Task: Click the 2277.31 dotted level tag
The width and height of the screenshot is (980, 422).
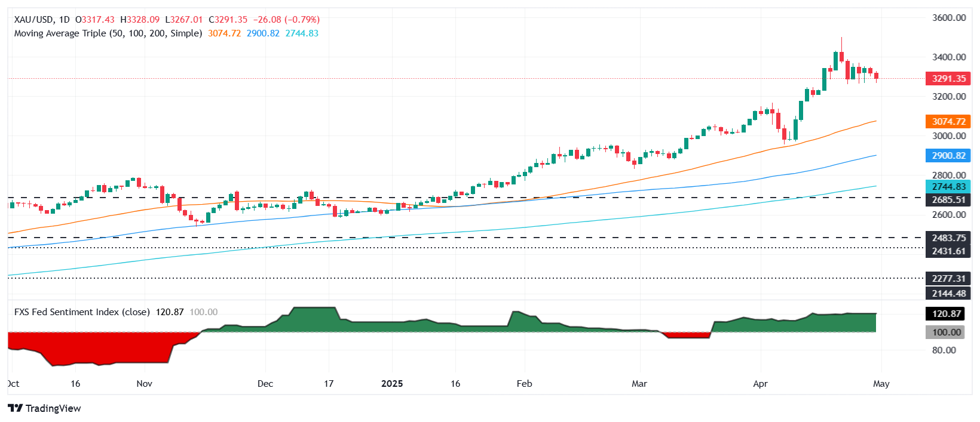Action: (948, 279)
